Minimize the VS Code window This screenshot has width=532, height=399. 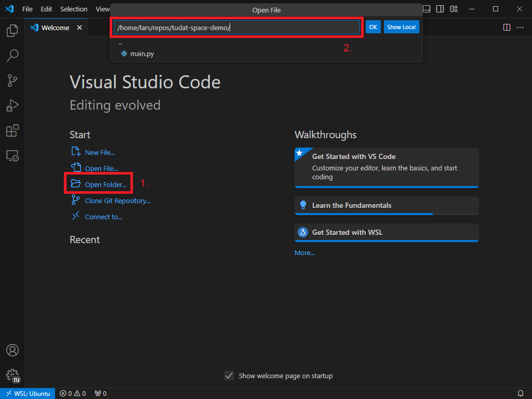pos(472,9)
